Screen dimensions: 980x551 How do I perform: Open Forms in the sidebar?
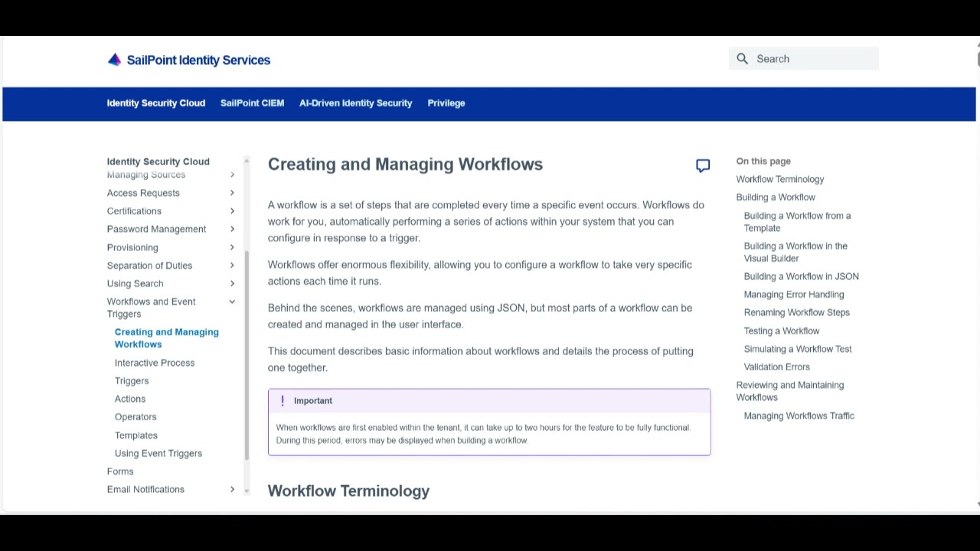(x=120, y=471)
